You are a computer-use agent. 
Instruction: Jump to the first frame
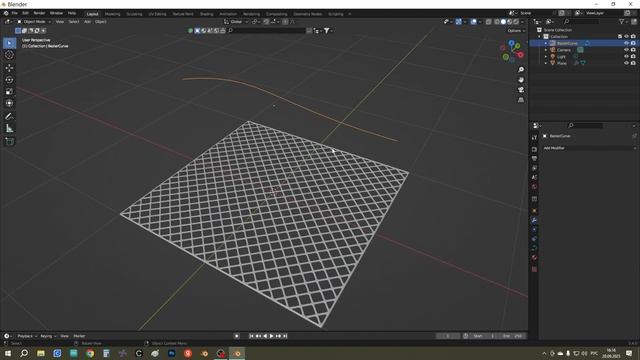251,336
